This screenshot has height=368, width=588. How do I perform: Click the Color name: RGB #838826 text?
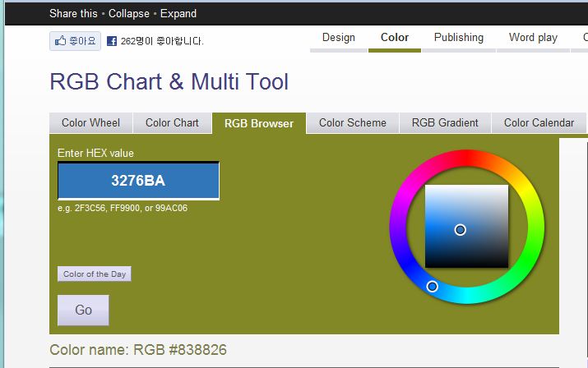coord(138,350)
